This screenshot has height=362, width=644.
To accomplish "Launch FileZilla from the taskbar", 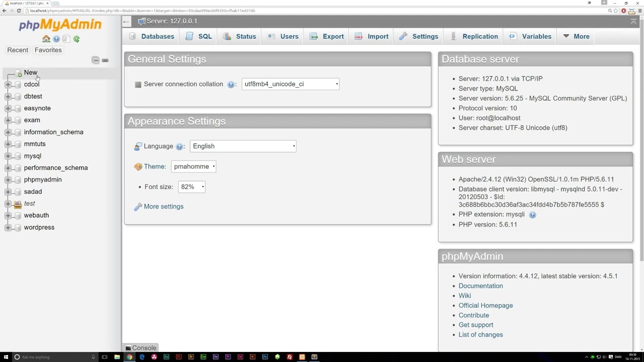I will [290, 357].
